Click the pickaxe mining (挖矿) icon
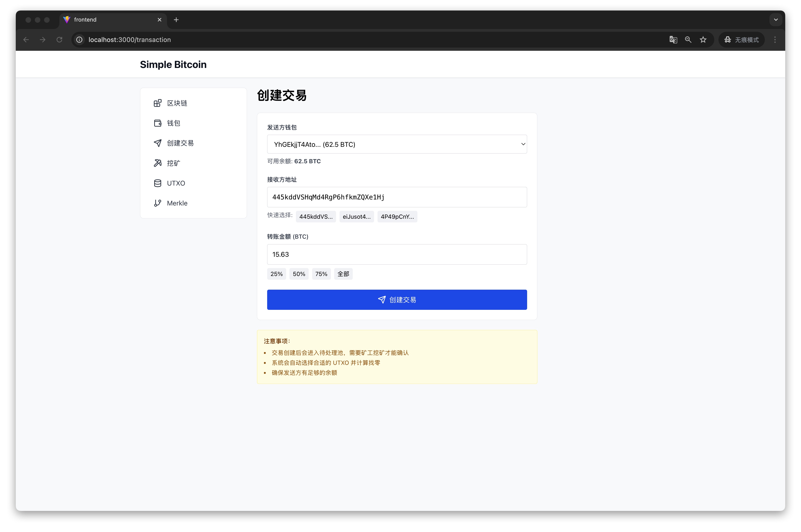The width and height of the screenshot is (801, 532). pyautogui.click(x=157, y=163)
